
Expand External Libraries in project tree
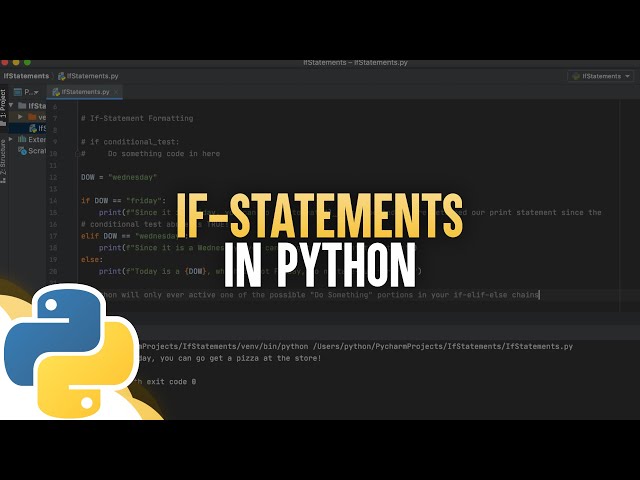click(x=11, y=139)
